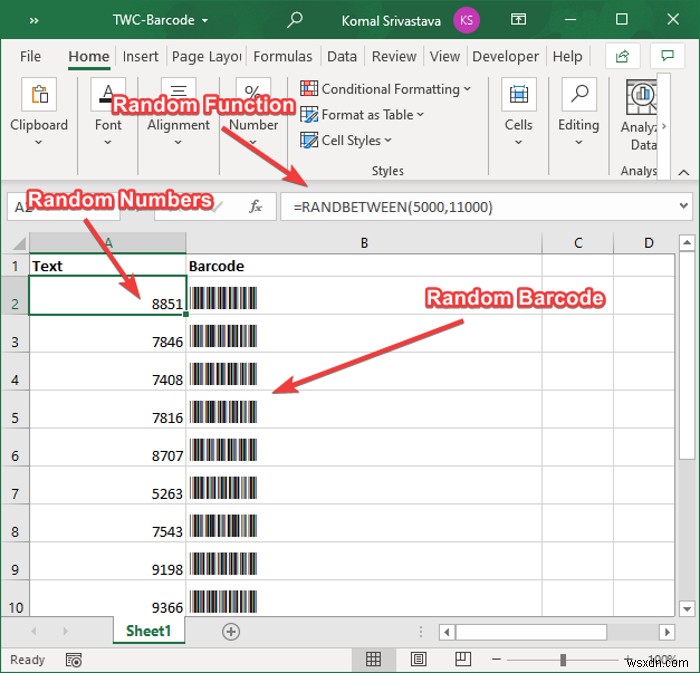Image resolution: width=700 pixels, height=673 pixels.
Task: Open the File menu
Action: 30,56
